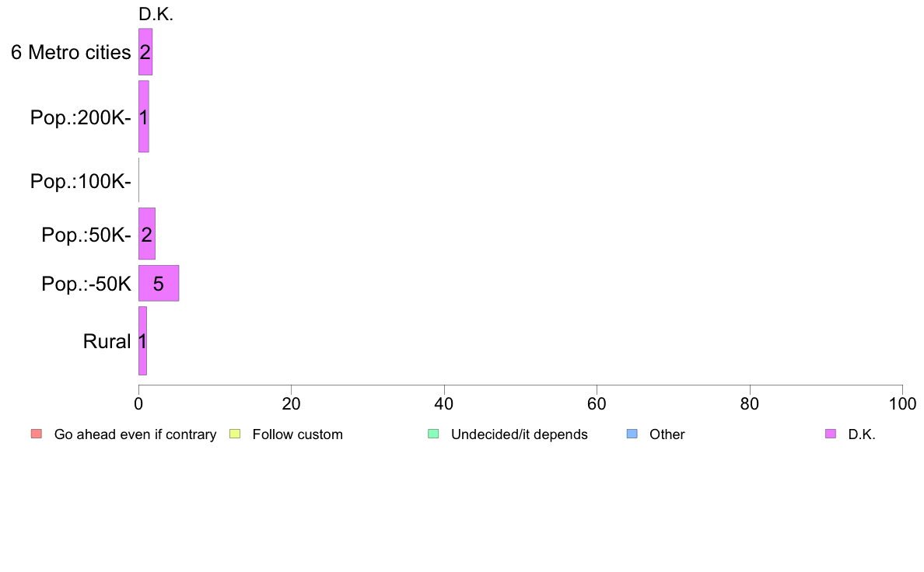Click the 6 Metro cities row label
The height and width of the screenshot is (572, 924).
coord(71,52)
